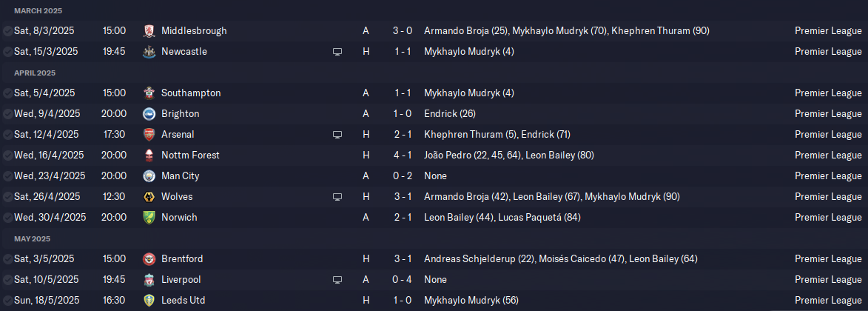868x311 pixels.
Task: Click the Wolves club badge
Action: click(149, 197)
